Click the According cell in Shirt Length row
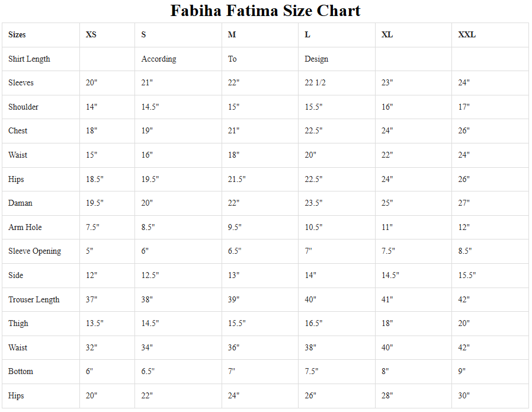This screenshot has height=412, width=532. pyautogui.click(x=159, y=59)
